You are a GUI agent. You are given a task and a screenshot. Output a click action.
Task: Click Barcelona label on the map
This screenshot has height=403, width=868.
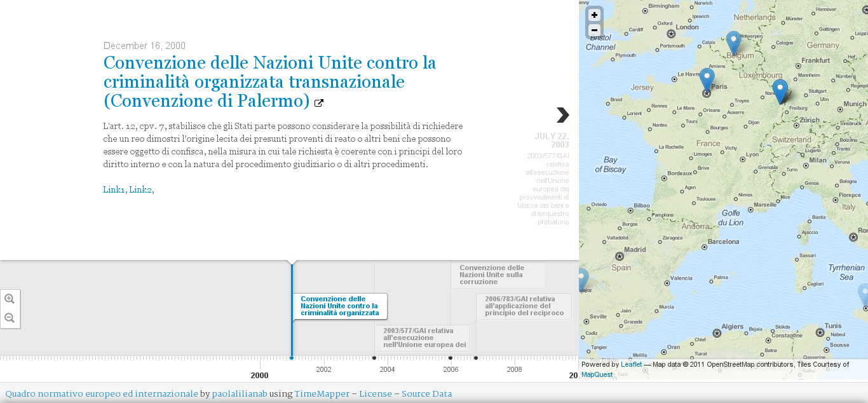point(724,242)
